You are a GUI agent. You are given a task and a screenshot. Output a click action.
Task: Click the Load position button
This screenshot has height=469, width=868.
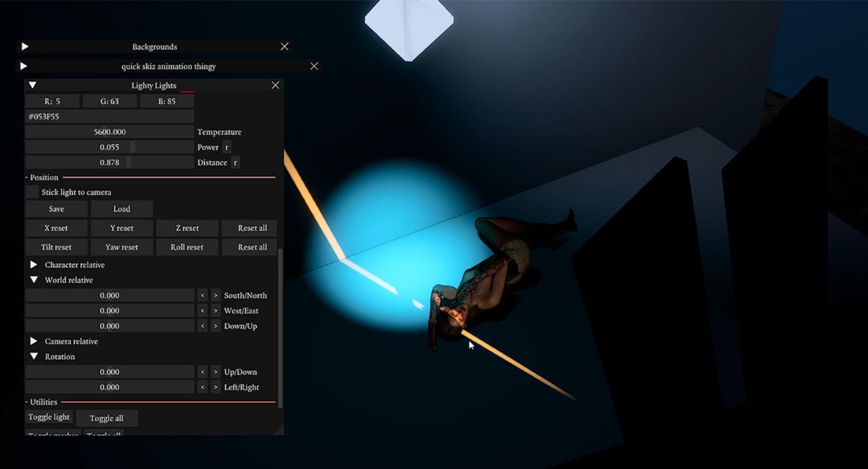click(x=121, y=209)
